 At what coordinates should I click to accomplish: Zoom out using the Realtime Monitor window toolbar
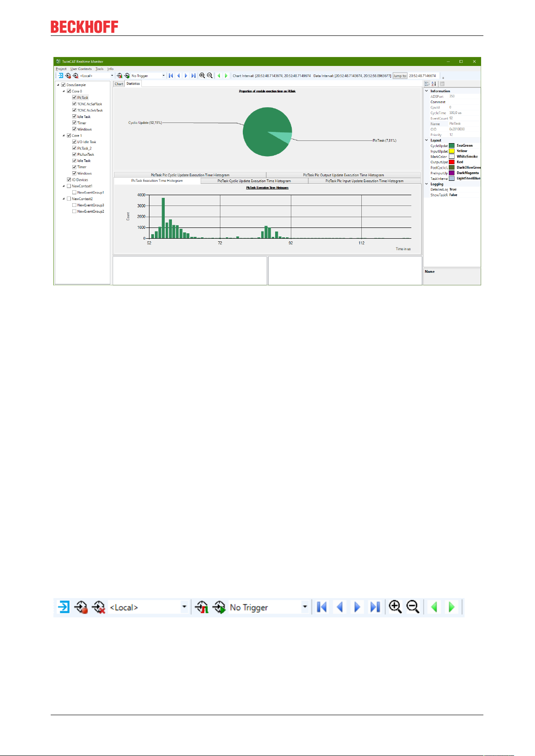point(210,75)
